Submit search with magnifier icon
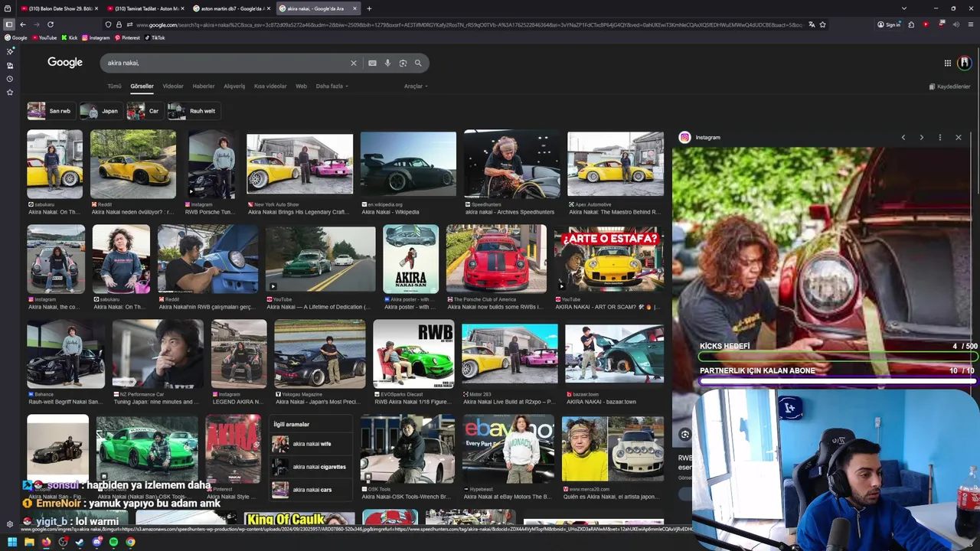Viewport: 980px width, 551px height. (418, 64)
